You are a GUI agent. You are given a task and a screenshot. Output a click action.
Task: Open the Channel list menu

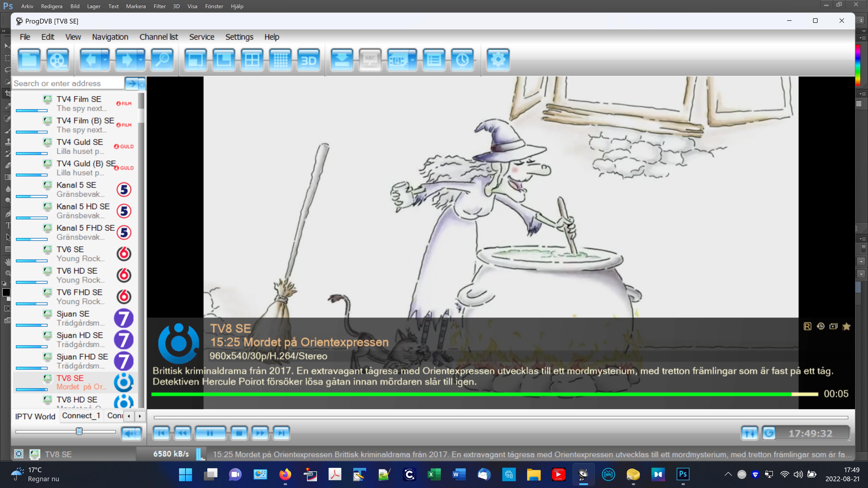coord(158,37)
